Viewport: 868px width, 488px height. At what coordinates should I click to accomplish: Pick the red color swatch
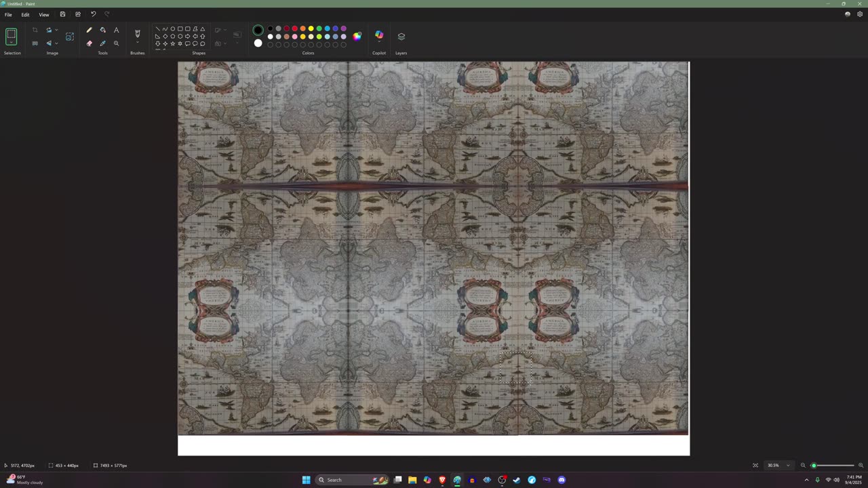click(x=294, y=28)
